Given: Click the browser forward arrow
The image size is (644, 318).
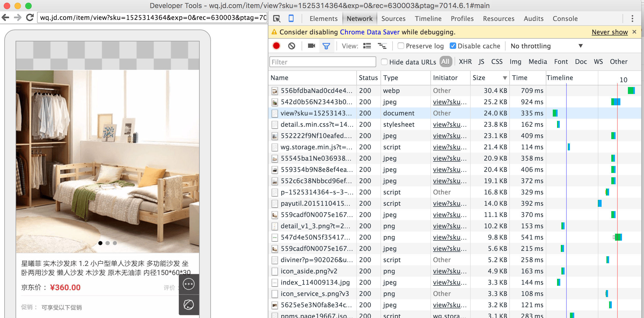Looking at the screenshot, I should click(x=18, y=18).
